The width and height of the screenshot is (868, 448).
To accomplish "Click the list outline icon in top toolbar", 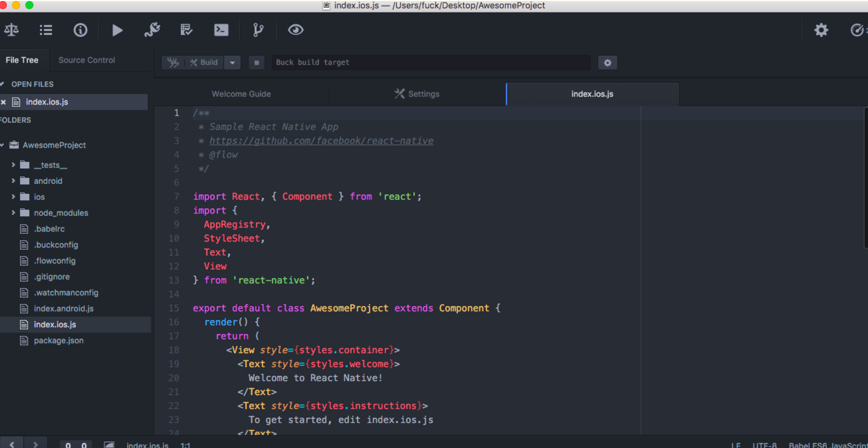I will tap(46, 30).
